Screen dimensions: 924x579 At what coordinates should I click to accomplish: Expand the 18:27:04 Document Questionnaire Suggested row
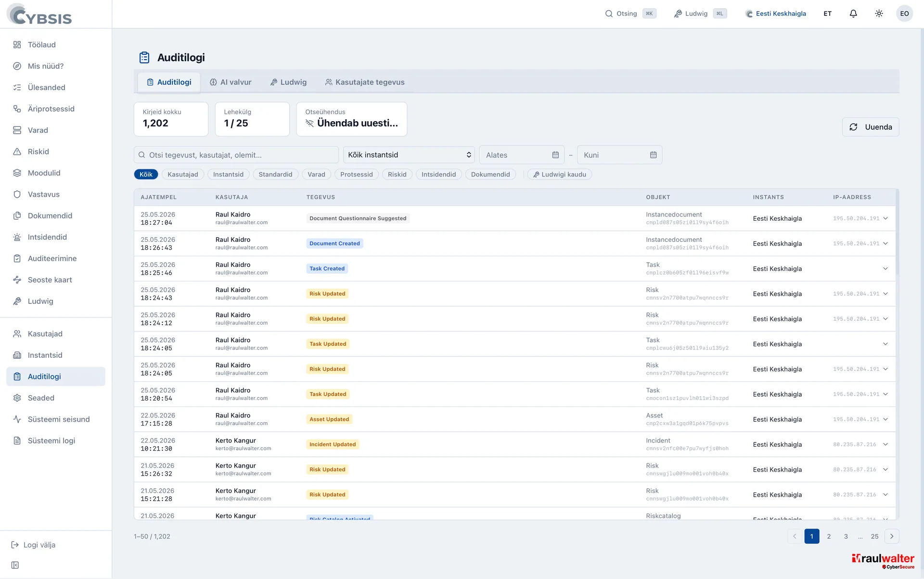point(885,218)
